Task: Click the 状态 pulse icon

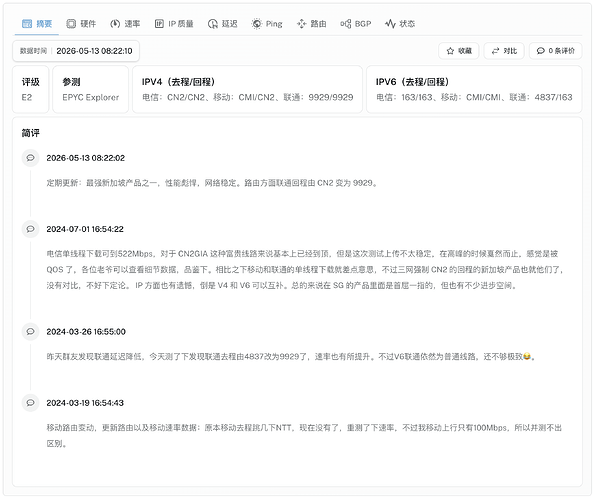Action: click(x=390, y=24)
